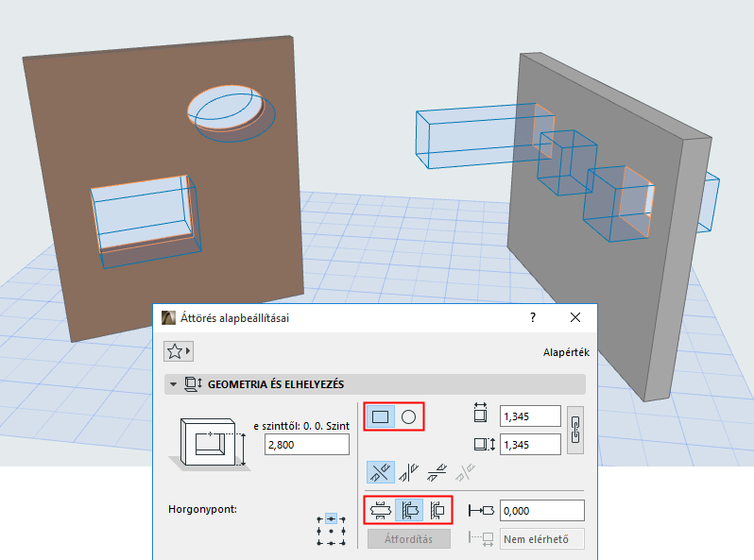Toggle the width-height chain link
Image resolution: width=754 pixels, height=560 pixels.
575,431
